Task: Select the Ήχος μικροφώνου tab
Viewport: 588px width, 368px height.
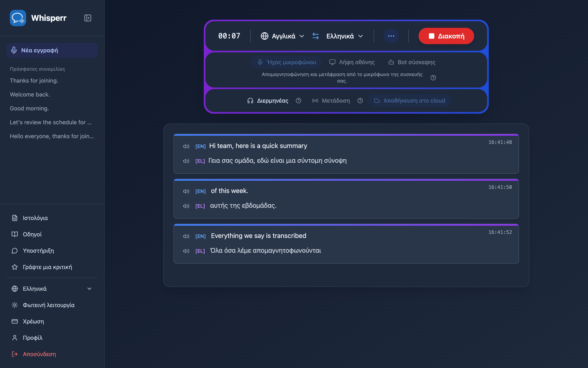Action: point(287,62)
